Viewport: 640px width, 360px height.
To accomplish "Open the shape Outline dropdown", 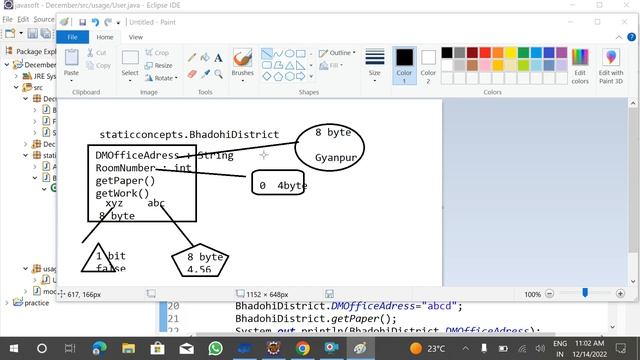I will [337, 53].
